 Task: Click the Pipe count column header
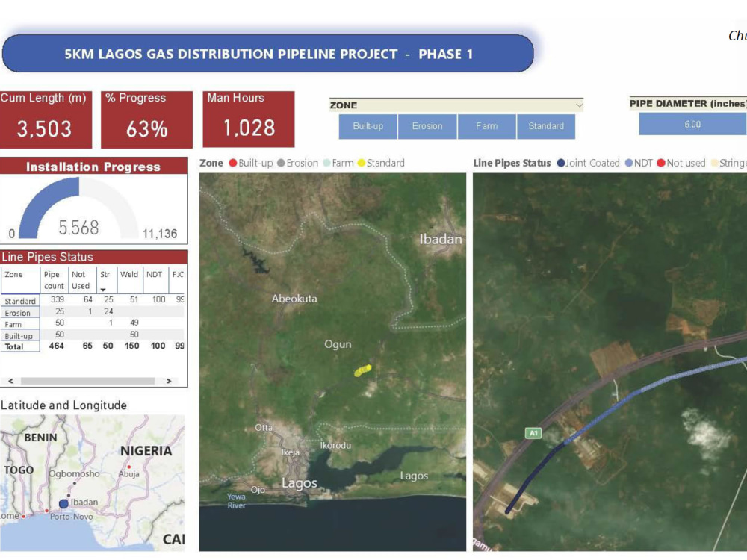pyautogui.click(x=53, y=280)
